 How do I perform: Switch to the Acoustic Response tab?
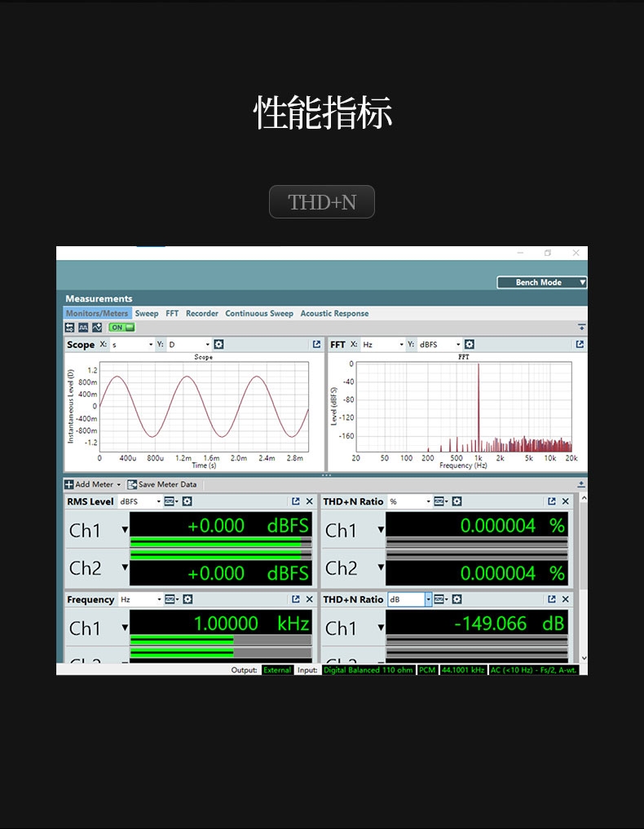click(334, 314)
